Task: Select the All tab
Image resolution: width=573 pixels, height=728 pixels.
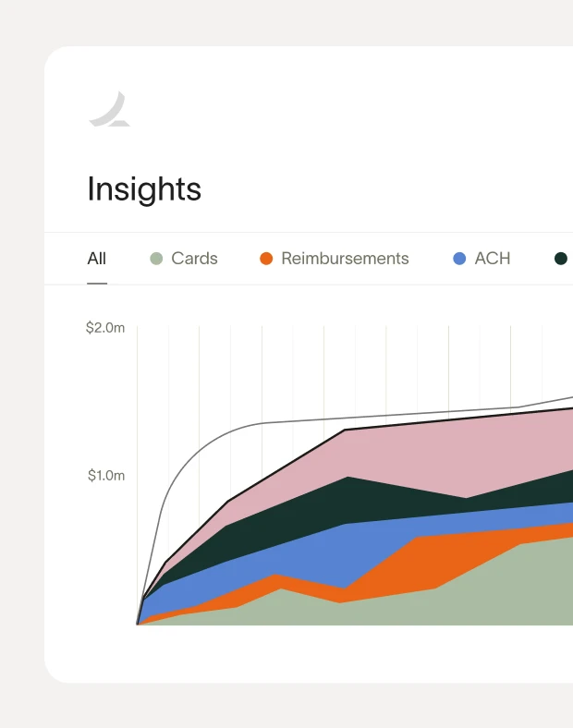Action: tap(96, 259)
